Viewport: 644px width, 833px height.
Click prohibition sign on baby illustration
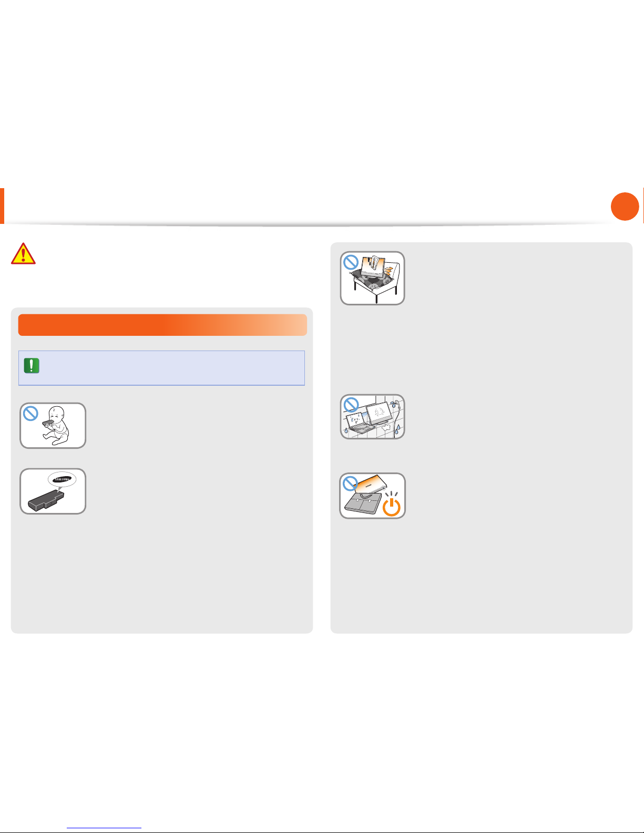(x=30, y=414)
